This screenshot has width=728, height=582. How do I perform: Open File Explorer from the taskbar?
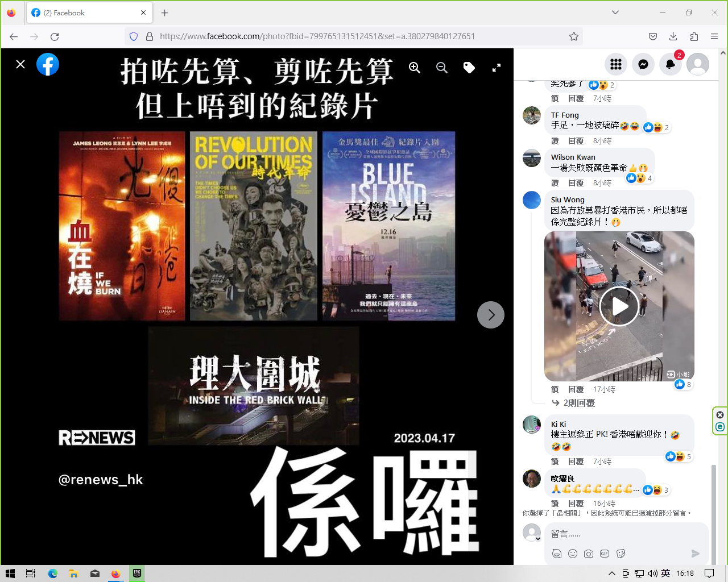73,573
